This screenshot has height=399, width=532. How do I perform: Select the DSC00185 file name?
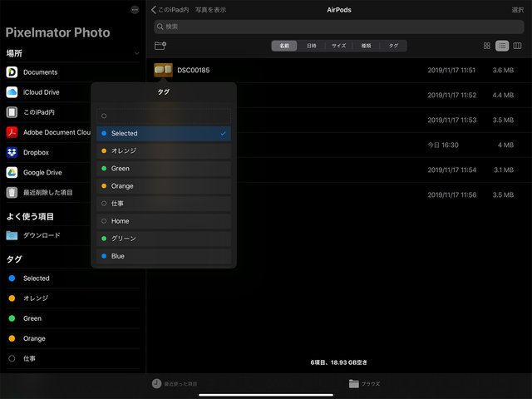point(194,70)
